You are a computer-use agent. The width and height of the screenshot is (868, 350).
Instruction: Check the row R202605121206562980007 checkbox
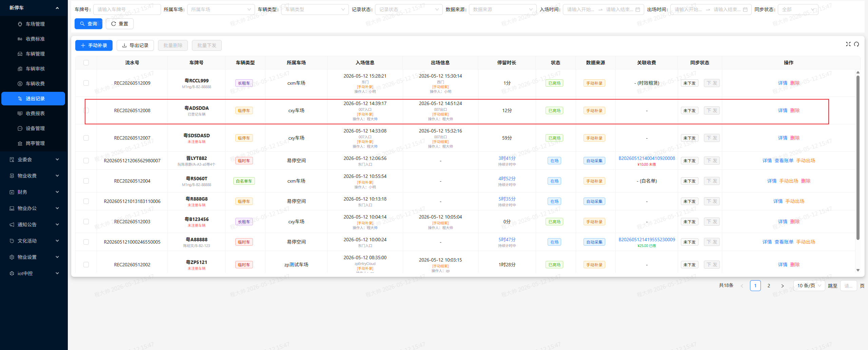point(86,161)
